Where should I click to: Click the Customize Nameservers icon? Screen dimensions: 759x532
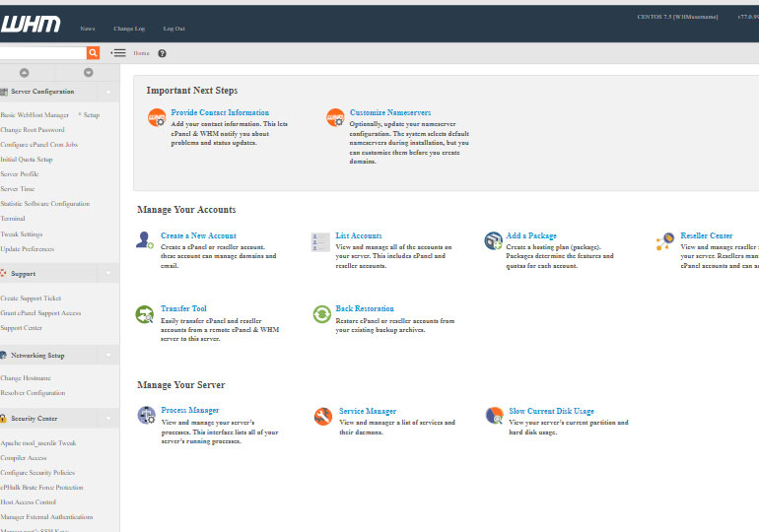click(335, 117)
